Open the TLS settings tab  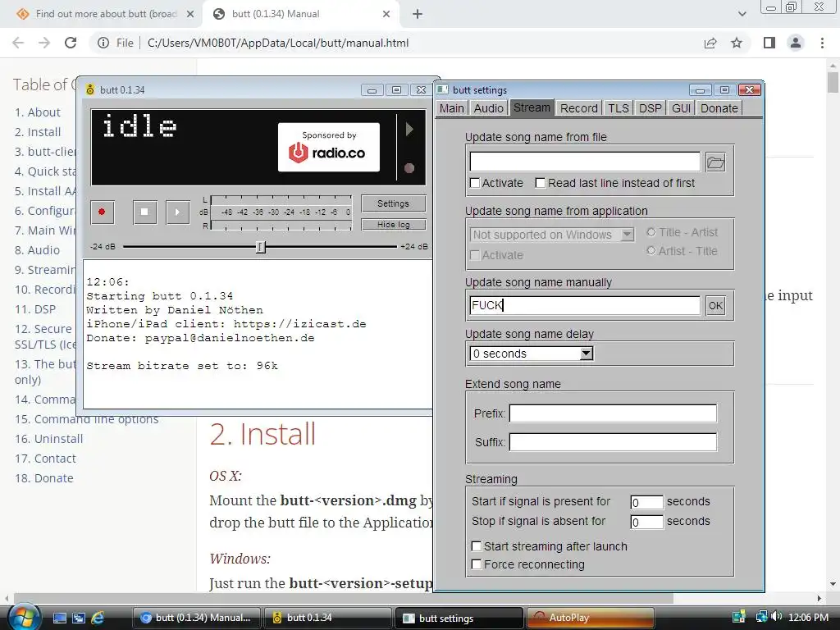[619, 108]
